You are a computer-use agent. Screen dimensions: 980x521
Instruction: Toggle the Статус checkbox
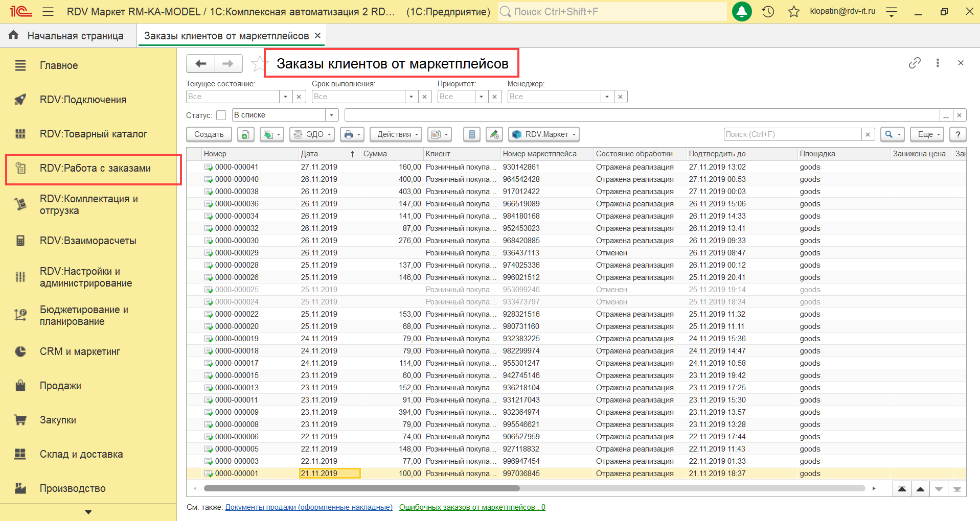[221, 115]
